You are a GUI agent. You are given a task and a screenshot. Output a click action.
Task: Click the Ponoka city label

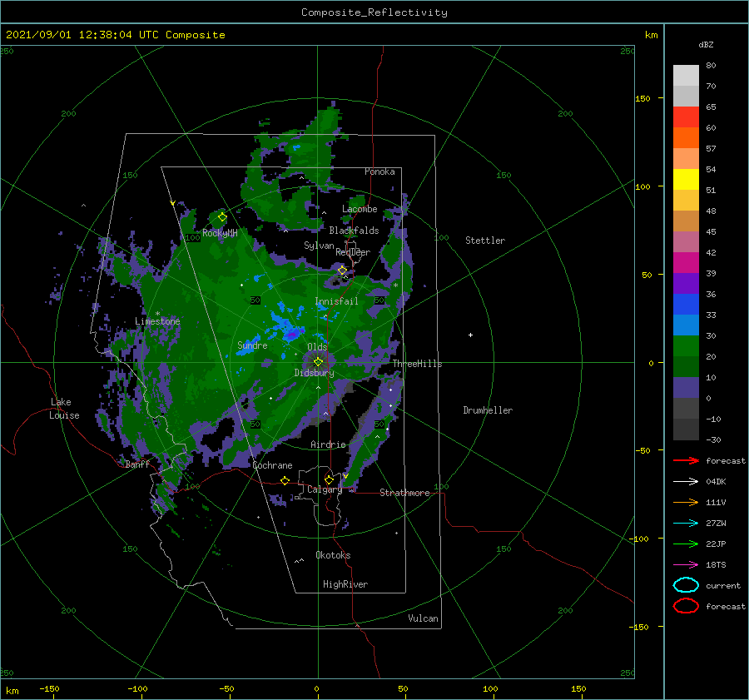[x=379, y=171]
